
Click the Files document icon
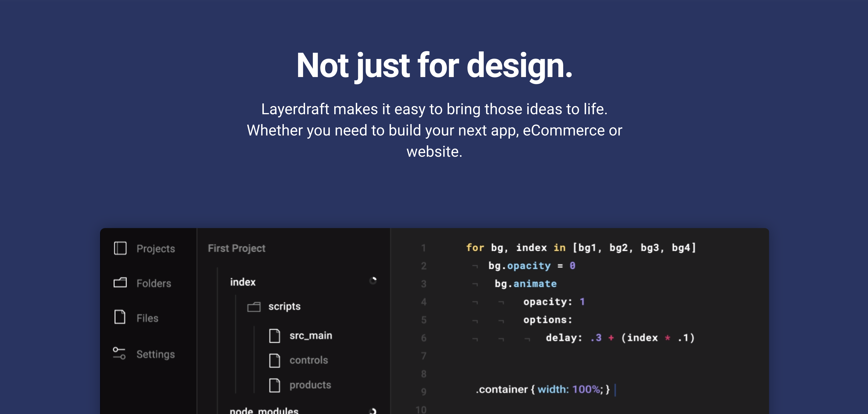(120, 317)
